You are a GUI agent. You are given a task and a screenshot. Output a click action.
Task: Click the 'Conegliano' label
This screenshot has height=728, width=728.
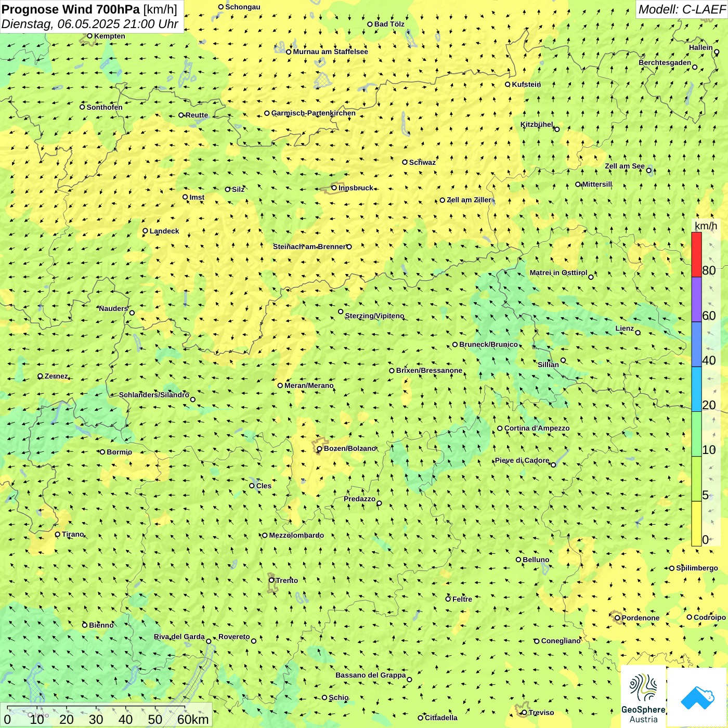(561, 641)
